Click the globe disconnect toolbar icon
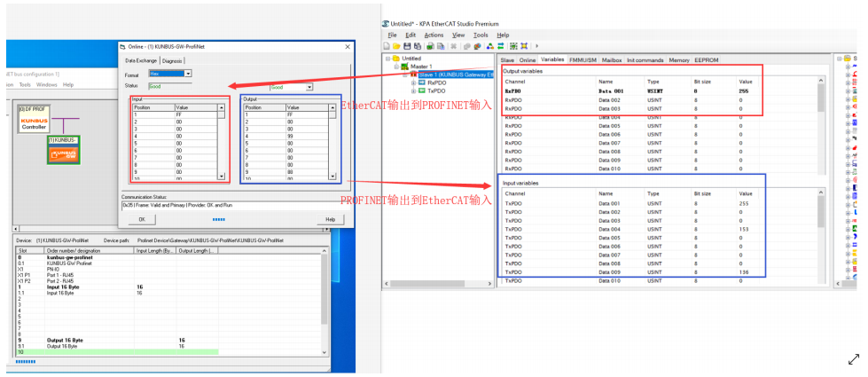This screenshot has width=868, height=377. (477, 46)
